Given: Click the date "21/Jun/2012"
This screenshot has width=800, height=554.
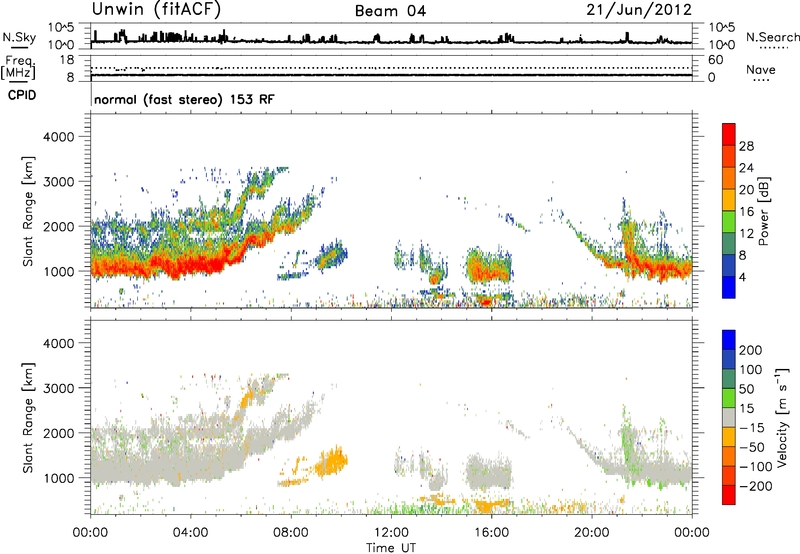Looking at the screenshot, I should click(x=639, y=10).
